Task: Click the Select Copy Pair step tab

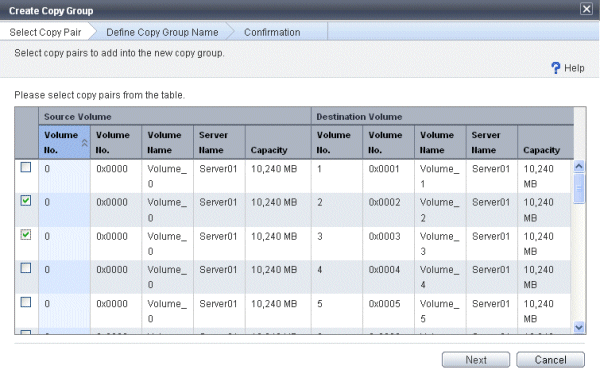Action: 45,32
